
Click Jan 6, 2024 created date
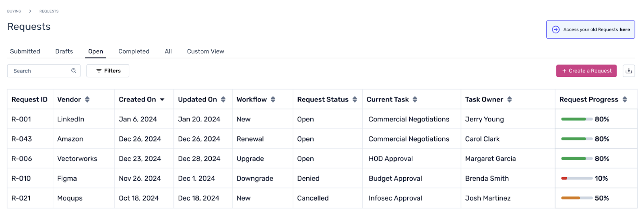click(138, 119)
